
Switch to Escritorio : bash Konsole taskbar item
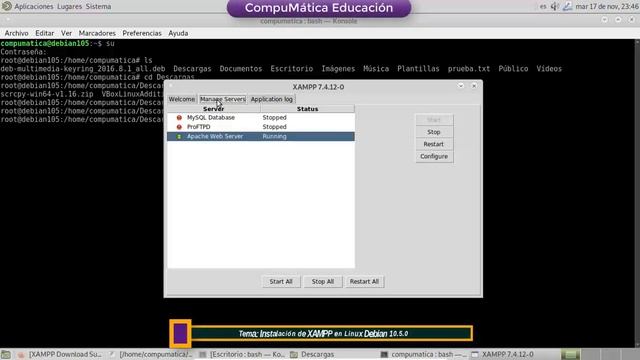click(242, 354)
